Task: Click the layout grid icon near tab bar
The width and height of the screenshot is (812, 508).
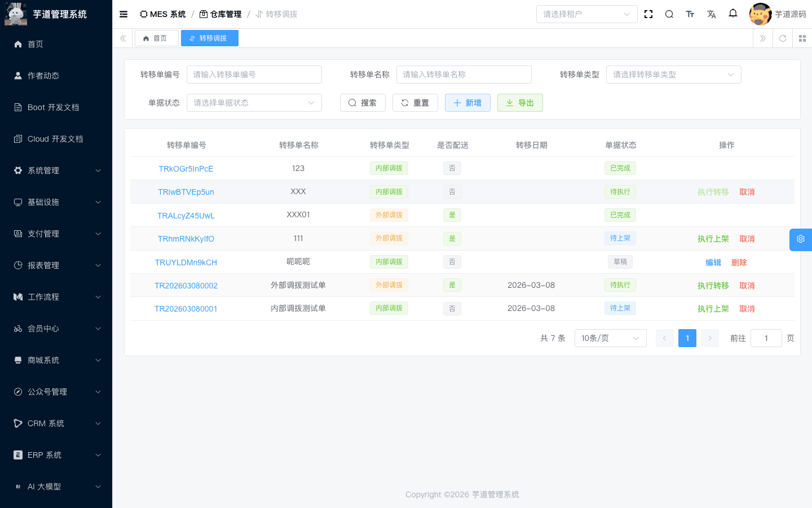Action: pyautogui.click(x=802, y=38)
